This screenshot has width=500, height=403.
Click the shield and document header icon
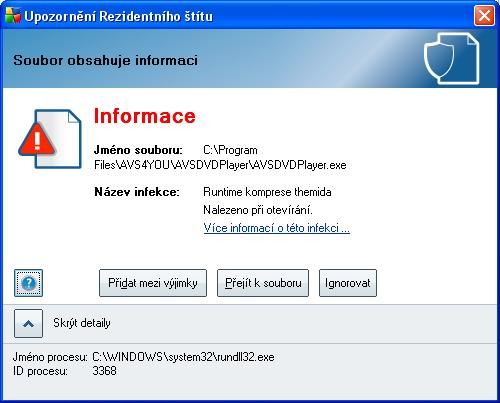pos(452,59)
